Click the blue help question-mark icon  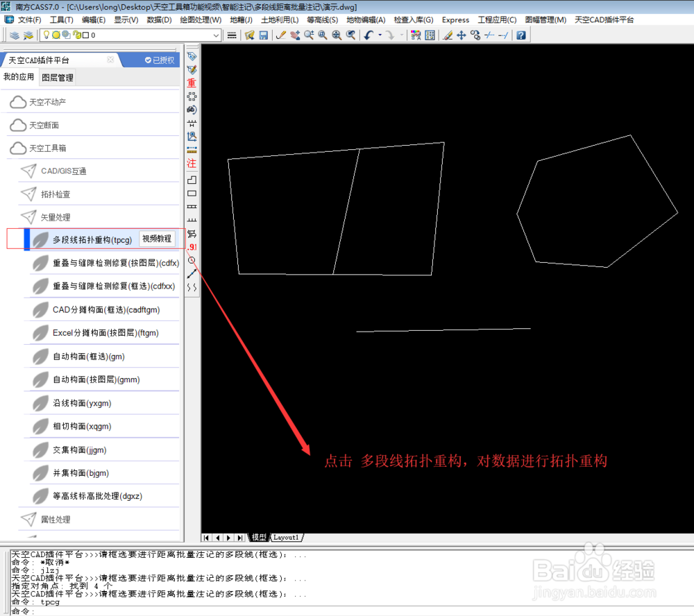(521, 35)
